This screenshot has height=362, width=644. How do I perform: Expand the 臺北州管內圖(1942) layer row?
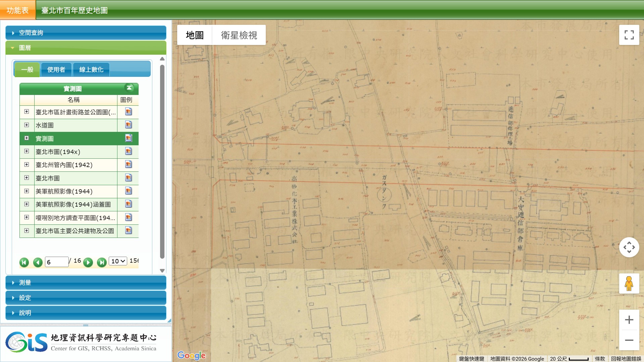click(27, 164)
